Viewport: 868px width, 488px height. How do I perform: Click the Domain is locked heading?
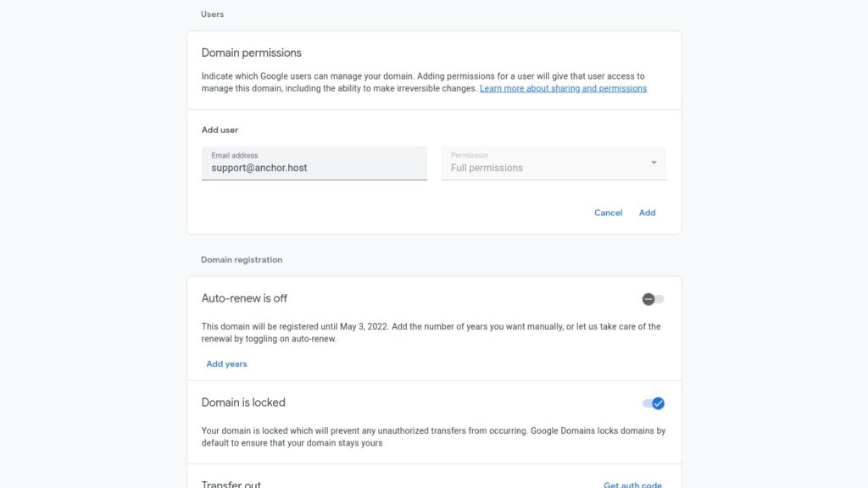coord(243,402)
